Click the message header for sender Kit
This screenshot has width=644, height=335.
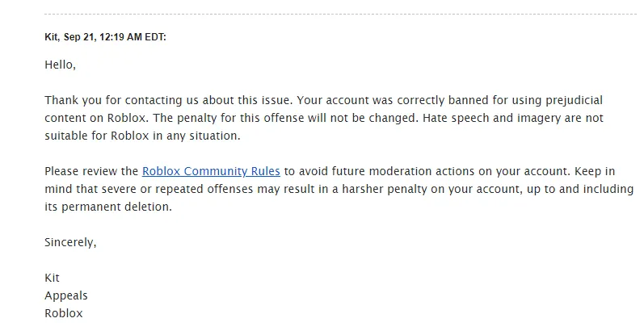click(x=105, y=37)
